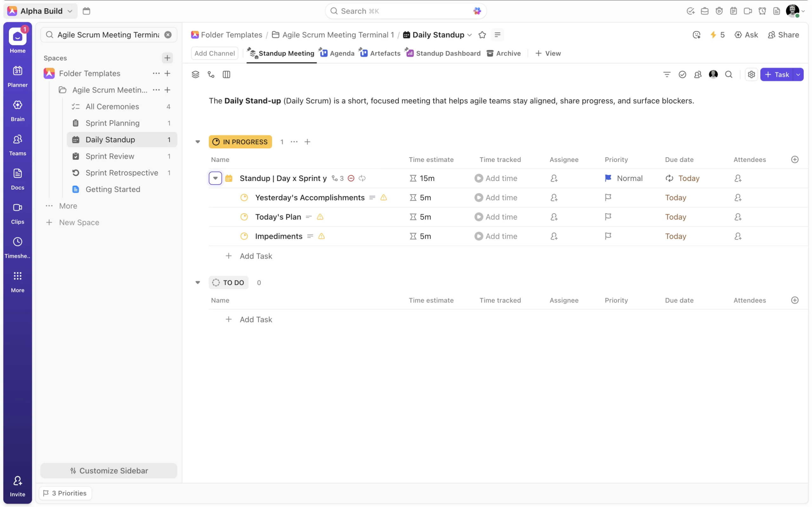This screenshot has width=812, height=507.
Task: Set priority flag on Today's Plan
Action: pyautogui.click(x=608, y=217)
